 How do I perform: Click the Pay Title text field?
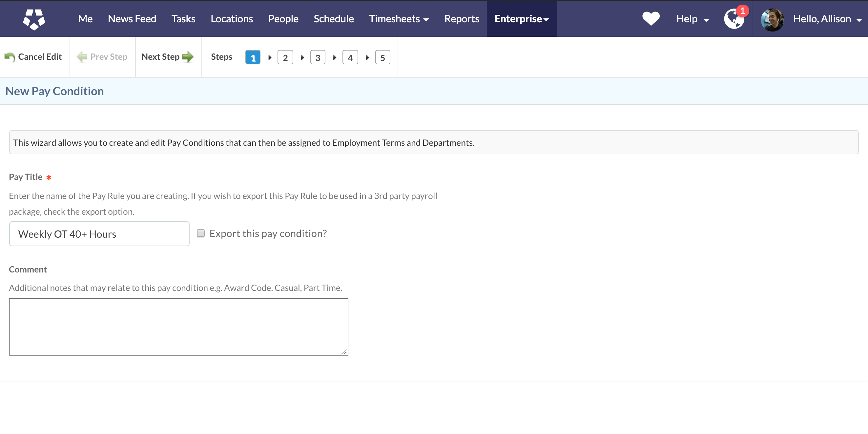coord(99,234)
